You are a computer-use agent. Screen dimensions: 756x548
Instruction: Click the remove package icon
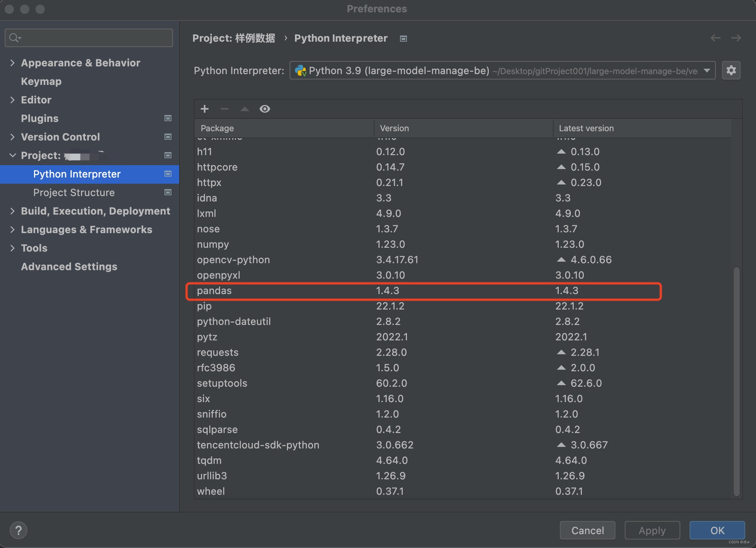pyautogui.click(x=224, y=108)
